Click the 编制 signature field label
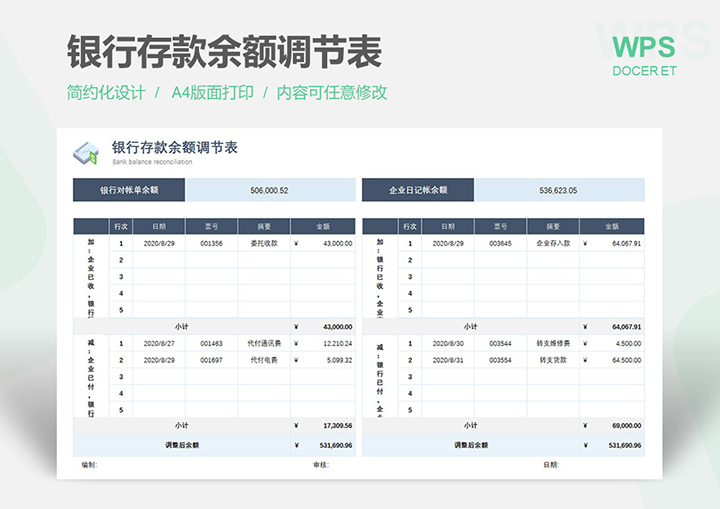Screen dimensions: 720x509 coord(90,465)
